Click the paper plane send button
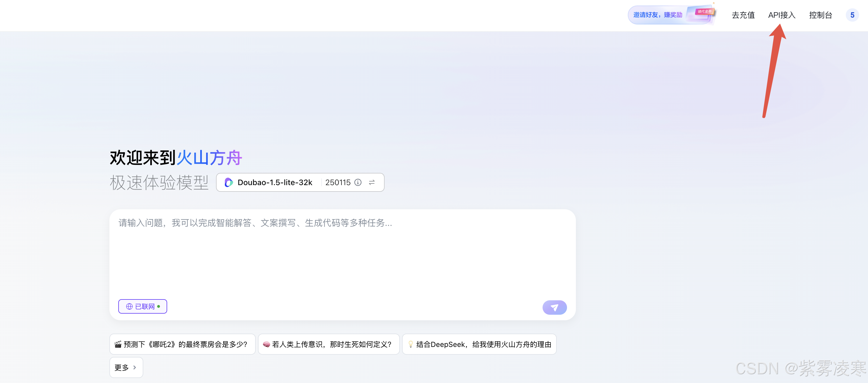Image resolution: width=868 pixels, height=383 pixels. tap(554, 307)
